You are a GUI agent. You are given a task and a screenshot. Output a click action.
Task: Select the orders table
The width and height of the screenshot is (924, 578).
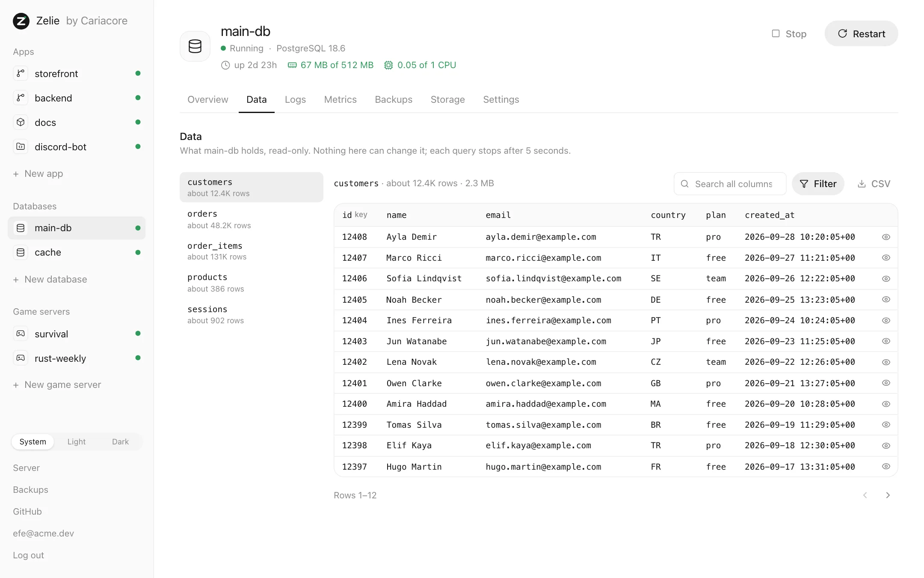coord(252,219)
